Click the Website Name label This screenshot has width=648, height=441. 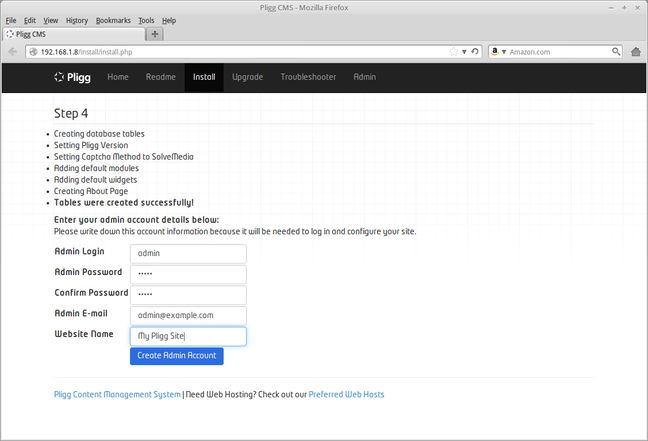pos(84,334)
